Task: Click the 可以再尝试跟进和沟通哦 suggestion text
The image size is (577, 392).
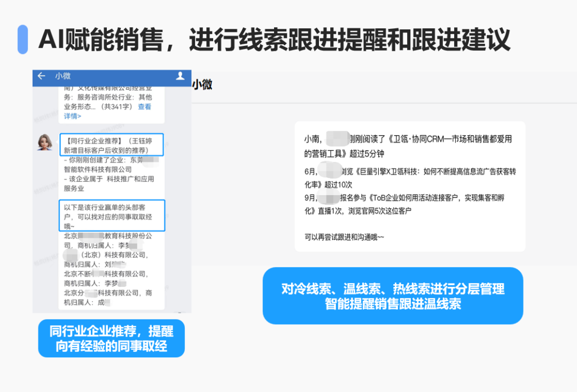Action: point(344,237)
